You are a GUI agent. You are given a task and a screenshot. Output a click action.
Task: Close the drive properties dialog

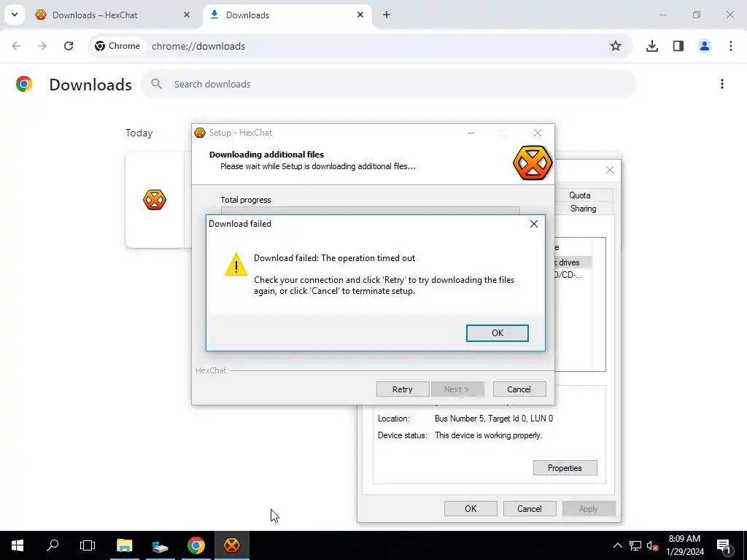[609, 170]
